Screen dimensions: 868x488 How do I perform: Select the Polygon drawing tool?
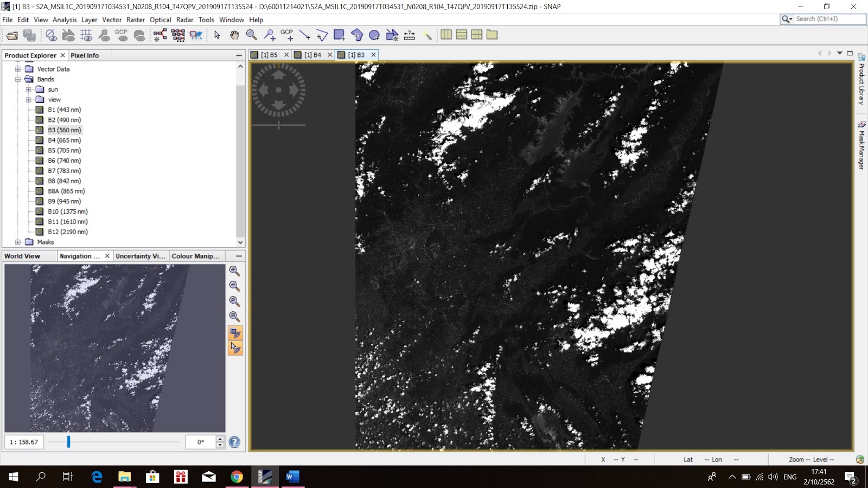tap(357, 35)
